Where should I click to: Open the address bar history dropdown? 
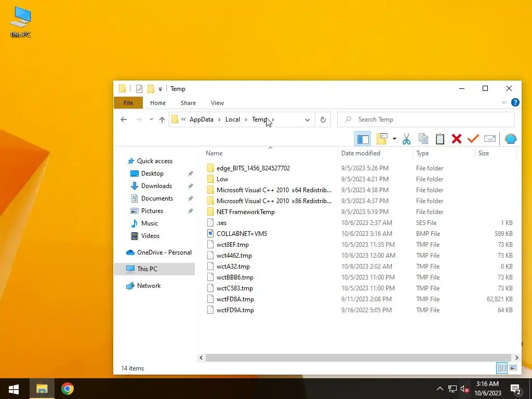click(308, 120)
